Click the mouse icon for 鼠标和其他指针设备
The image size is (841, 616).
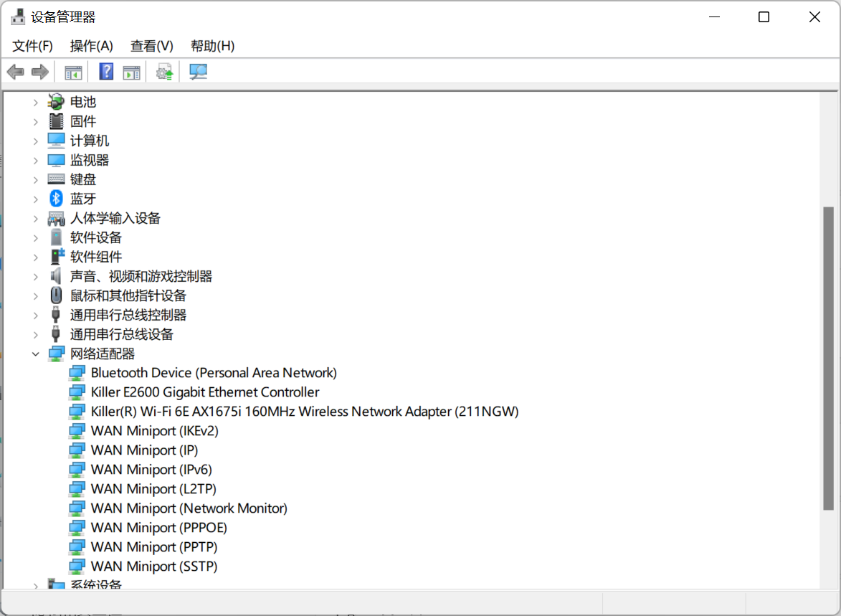(56, 295)
